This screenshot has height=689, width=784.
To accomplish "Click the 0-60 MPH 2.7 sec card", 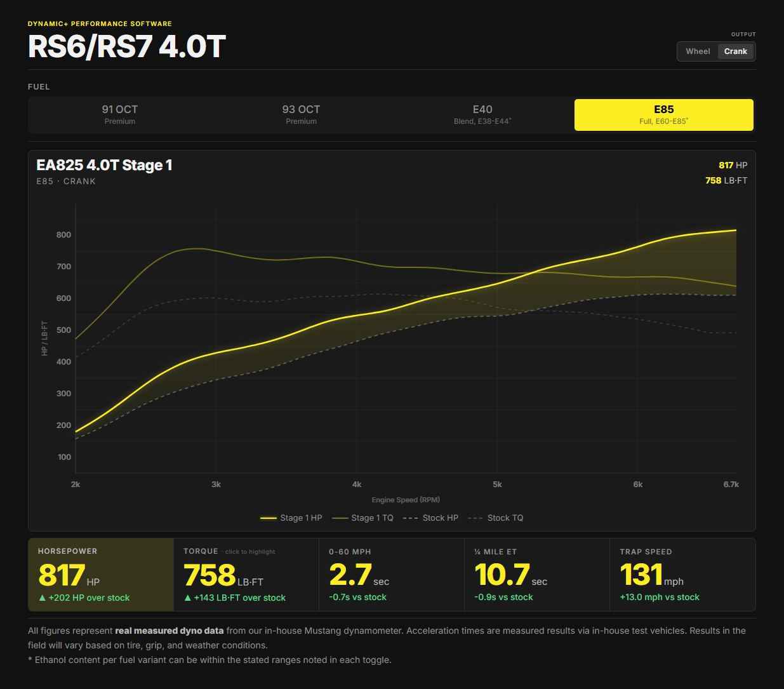I will pyautogui.click(x=392, y=575).
